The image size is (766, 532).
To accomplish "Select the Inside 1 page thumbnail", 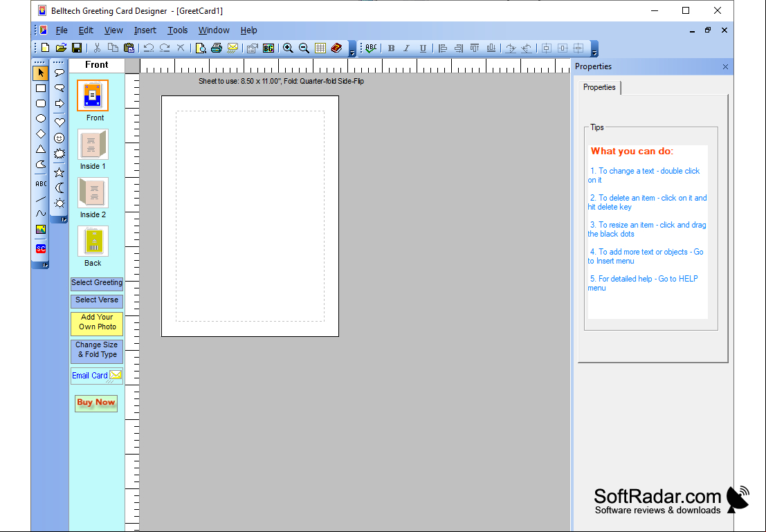I will pos(93,144).
